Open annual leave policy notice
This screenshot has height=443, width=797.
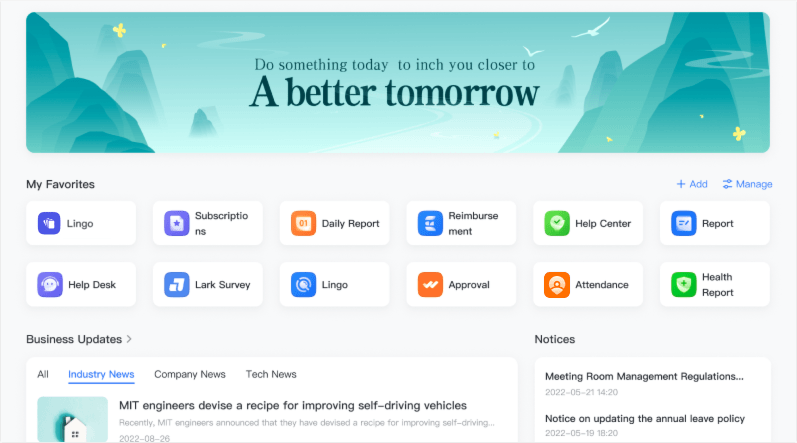tap(645, 419)
